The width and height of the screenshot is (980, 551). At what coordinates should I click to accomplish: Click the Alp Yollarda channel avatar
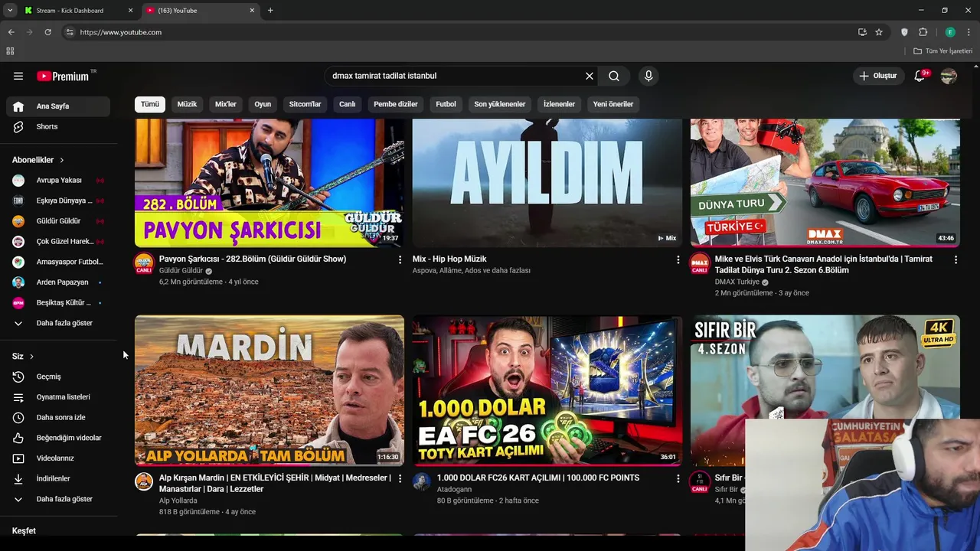click(144, 481)
